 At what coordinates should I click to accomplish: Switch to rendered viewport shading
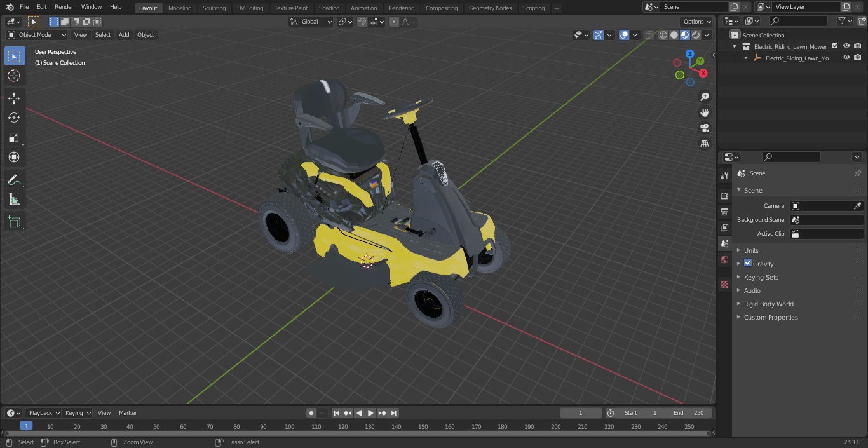(x=696, y=35)
